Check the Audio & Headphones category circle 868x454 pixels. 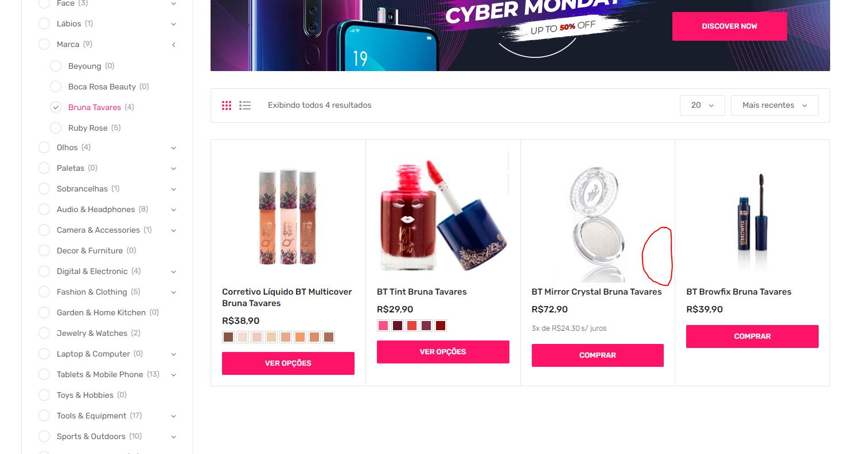[44, 209]
